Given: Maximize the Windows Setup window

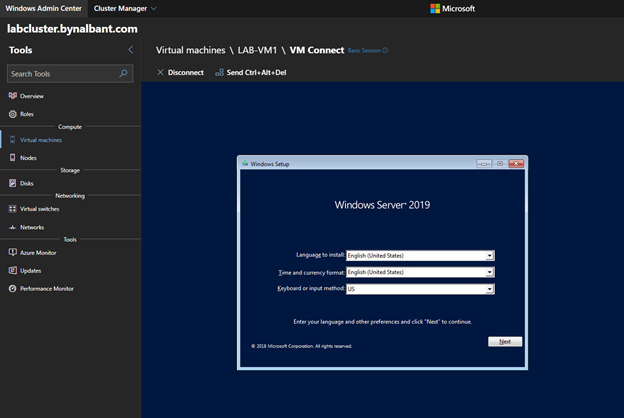Looking at the screenshot, I should click(x=500, y=164).
